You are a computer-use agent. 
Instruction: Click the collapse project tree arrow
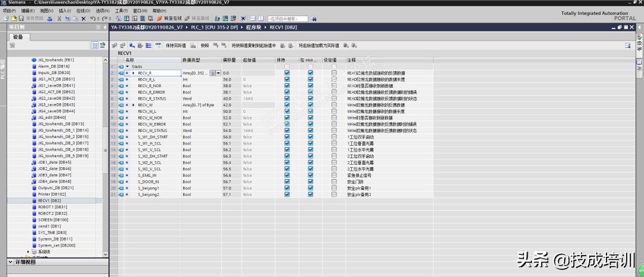tap(105, 27)
